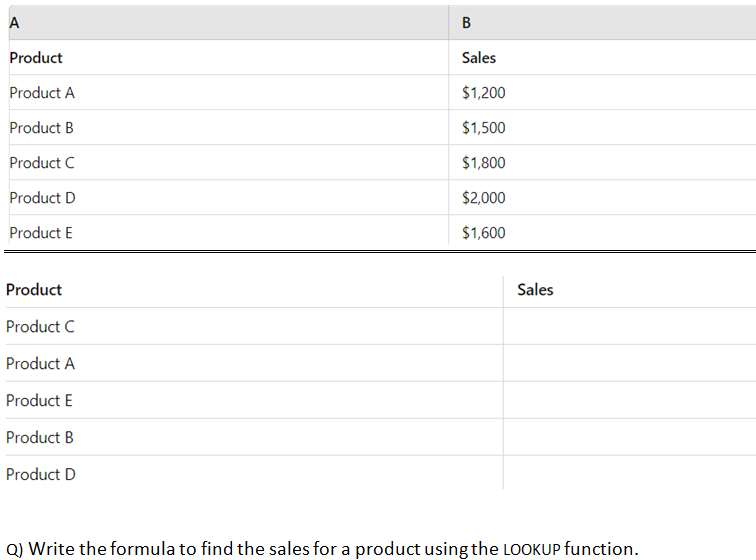Click the empty Sales cell beside lower Product A
Viewport: 756px width, 560px height.
[x=628, y=364]
